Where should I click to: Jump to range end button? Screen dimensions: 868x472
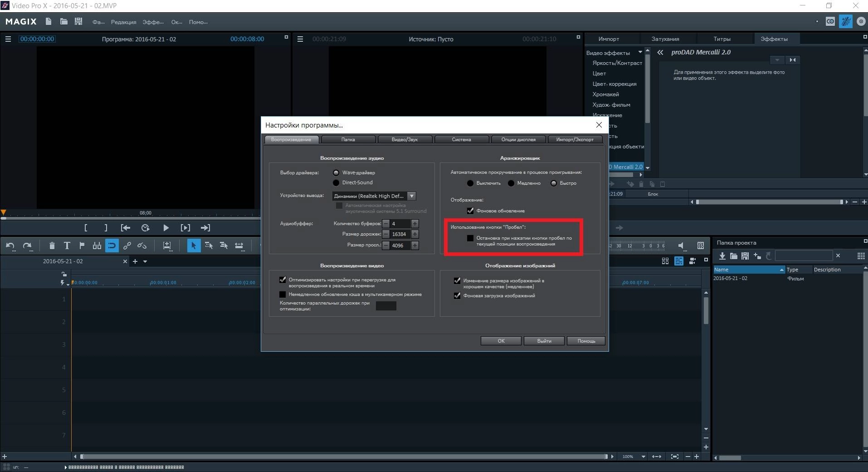point(205,228)
